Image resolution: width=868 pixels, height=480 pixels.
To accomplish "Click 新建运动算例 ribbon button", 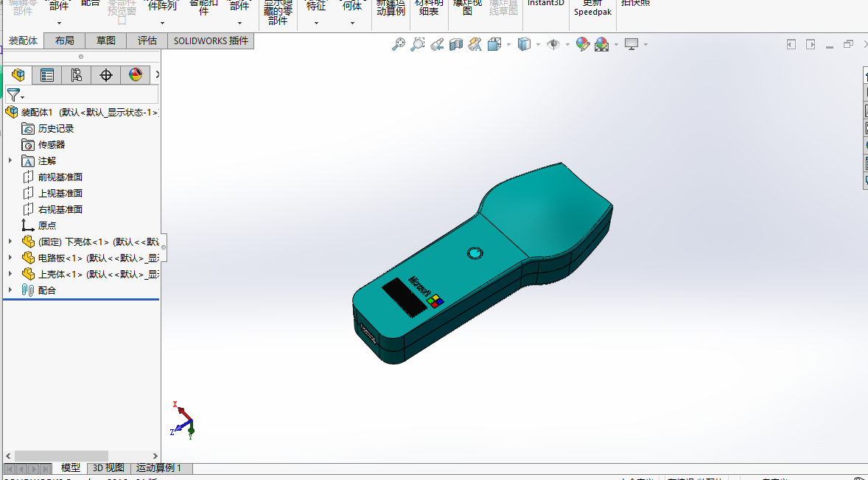I will tap(391, 8).
